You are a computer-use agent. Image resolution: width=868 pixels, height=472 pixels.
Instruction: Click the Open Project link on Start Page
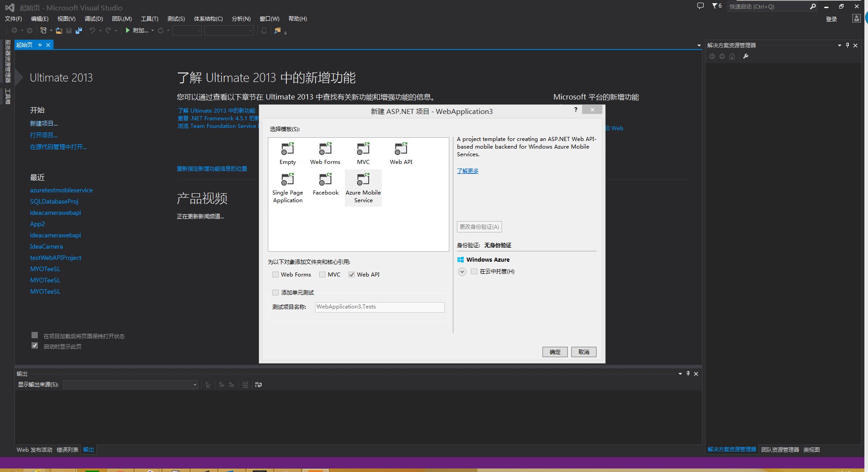point(44,135)
